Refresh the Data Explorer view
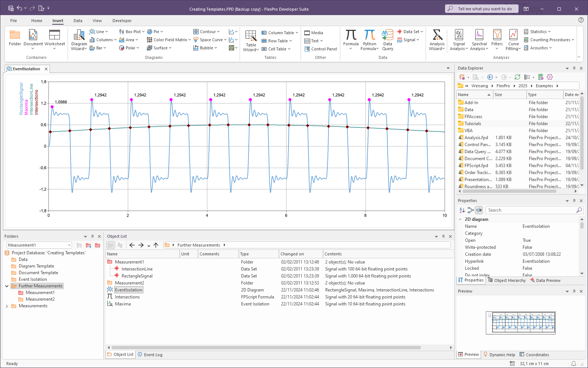The image size is (588, 368). pyautogui.click(x=517, y=77)
